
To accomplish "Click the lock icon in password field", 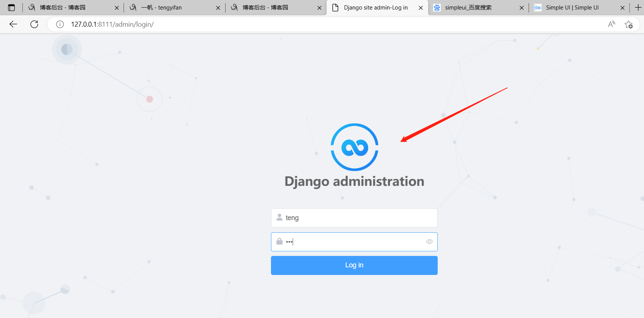I will 279,241.
